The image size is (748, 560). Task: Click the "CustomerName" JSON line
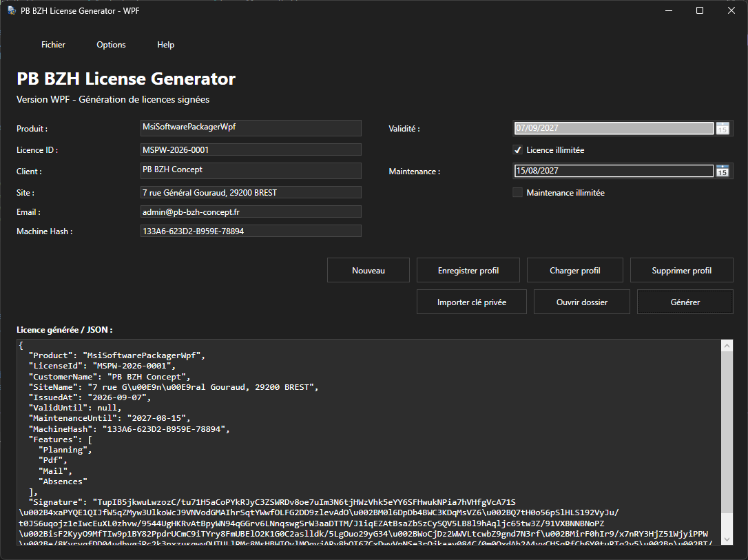(110, 377)
